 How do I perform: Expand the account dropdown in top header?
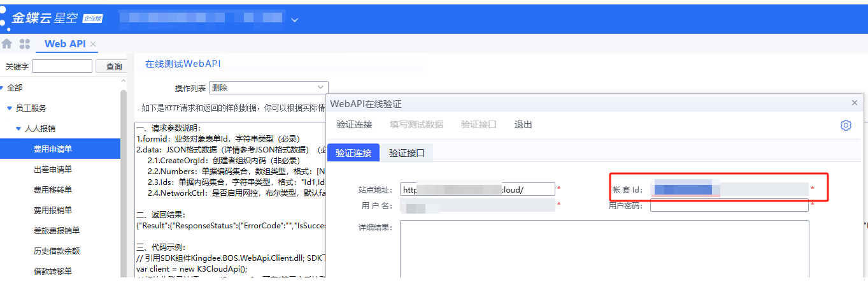[294, 20]
